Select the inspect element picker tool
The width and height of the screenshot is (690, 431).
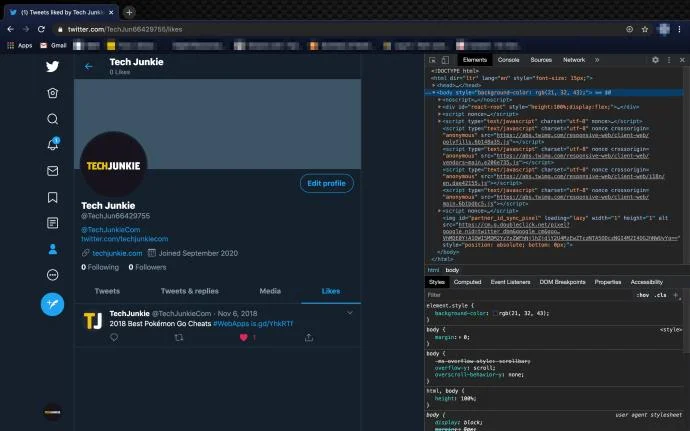(433, 60)
